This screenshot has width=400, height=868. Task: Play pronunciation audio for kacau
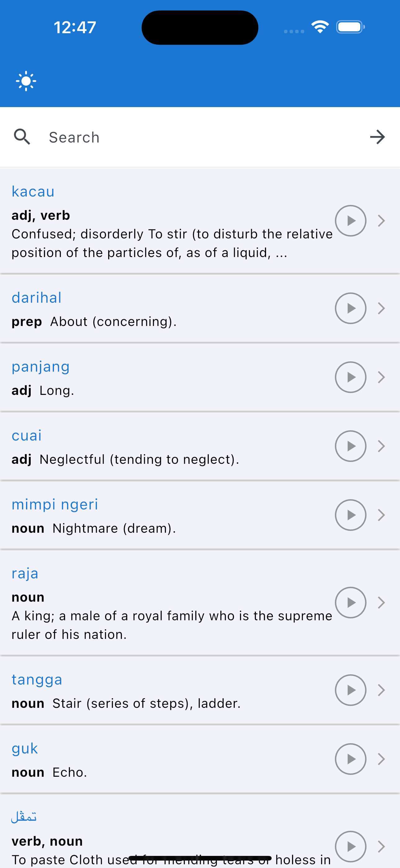pyautogui.click(x=350, y=221)
